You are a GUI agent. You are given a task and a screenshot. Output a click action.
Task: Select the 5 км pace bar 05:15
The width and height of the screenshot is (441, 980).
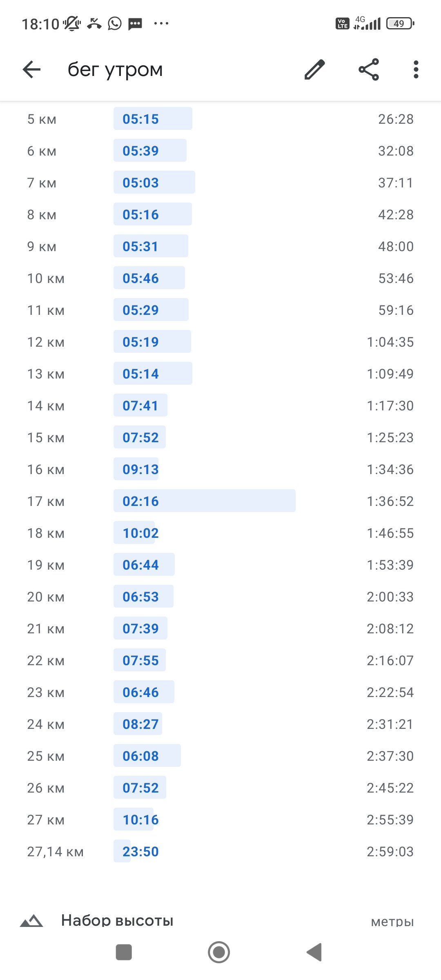(x=153, y=118)
